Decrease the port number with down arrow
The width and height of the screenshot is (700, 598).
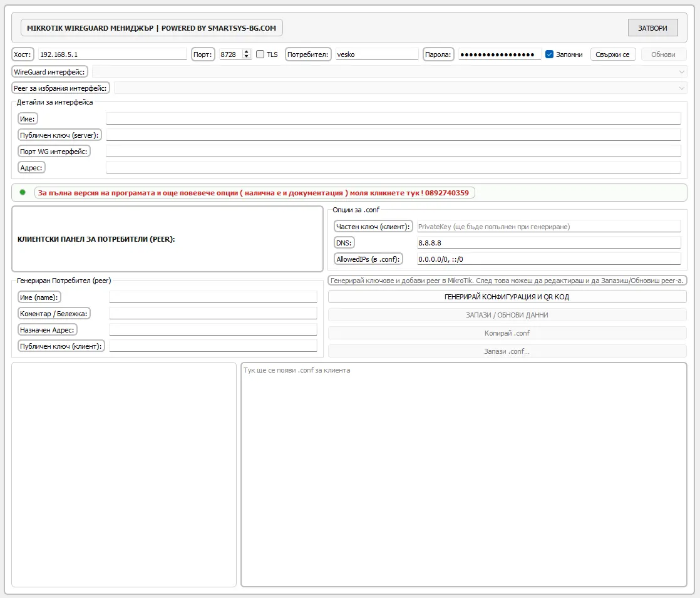tap(246, 57)
